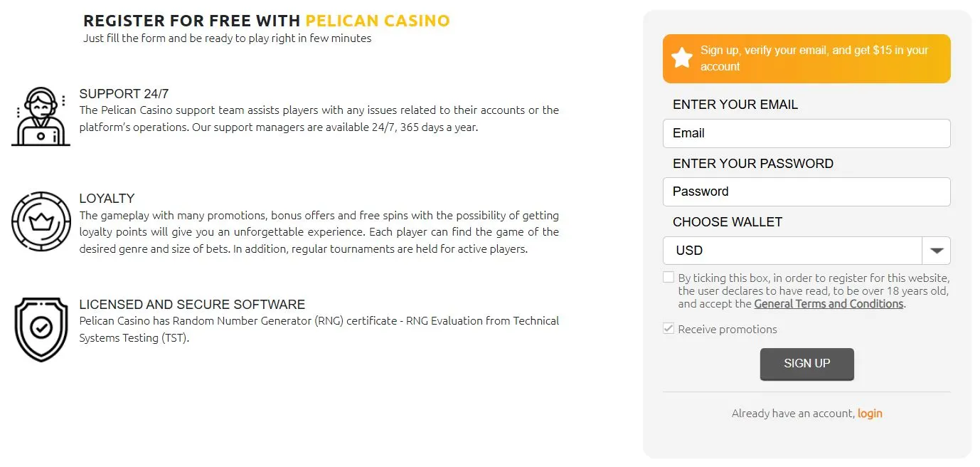Click the support agent headset icon
Image resolution: width=980 pixels, height=467 pixels.
(x=41, y=117)
